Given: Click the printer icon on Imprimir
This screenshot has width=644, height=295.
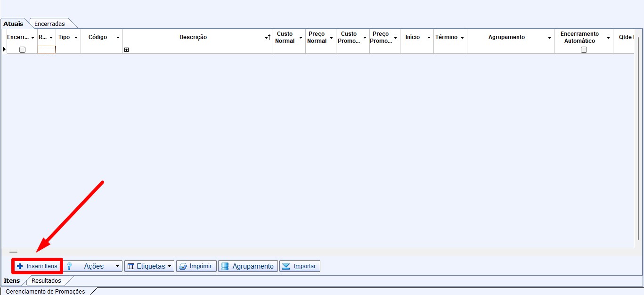Looking at the screenshot, I should [183, 266].
